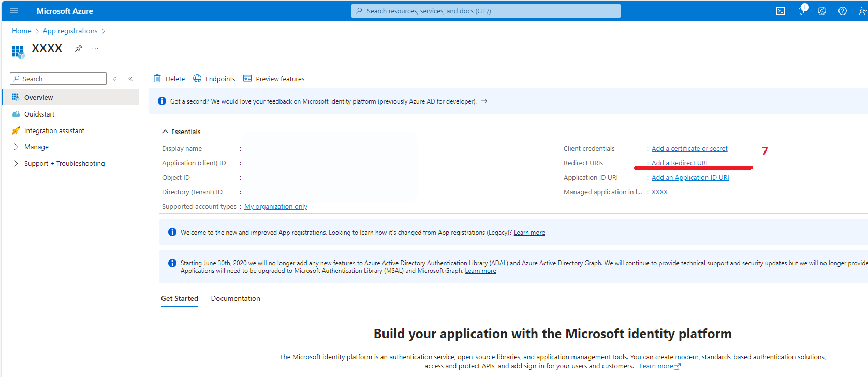Switch to the Get Started tab
Viewport: 868px width, 377px height.
[x=180, y=299]
